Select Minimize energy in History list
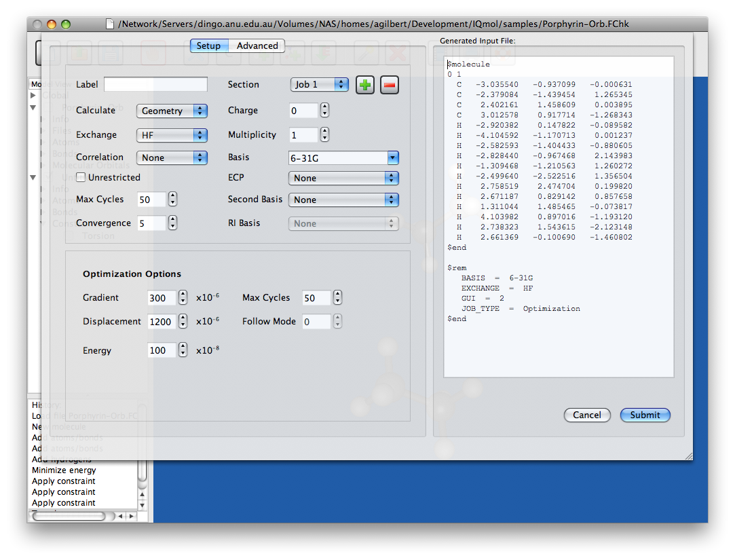 64,470
